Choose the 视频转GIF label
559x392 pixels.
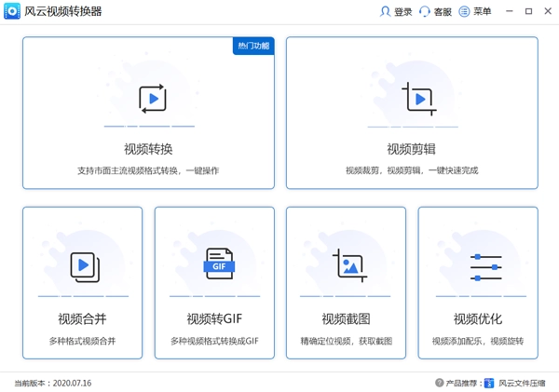pos(214,318)
